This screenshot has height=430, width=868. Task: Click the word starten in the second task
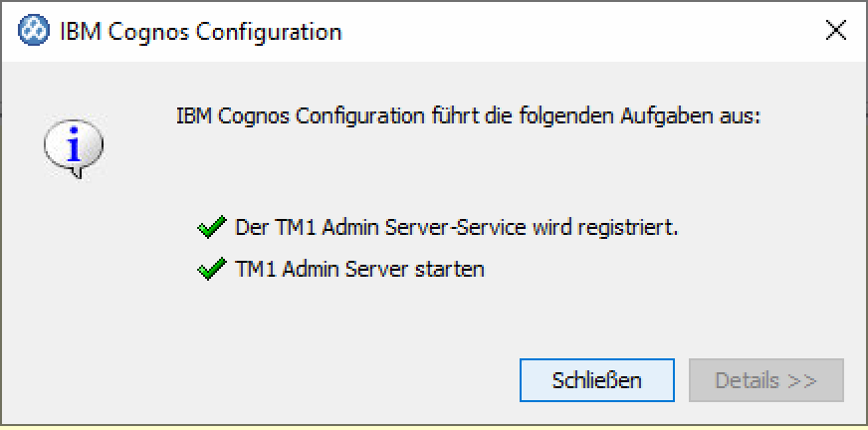451,269
